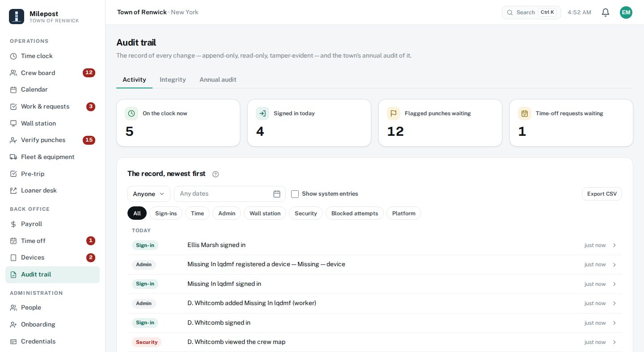Click the flag icon on Flagged punches card
The width and height of the screenshot is (644, 352).
394,113
